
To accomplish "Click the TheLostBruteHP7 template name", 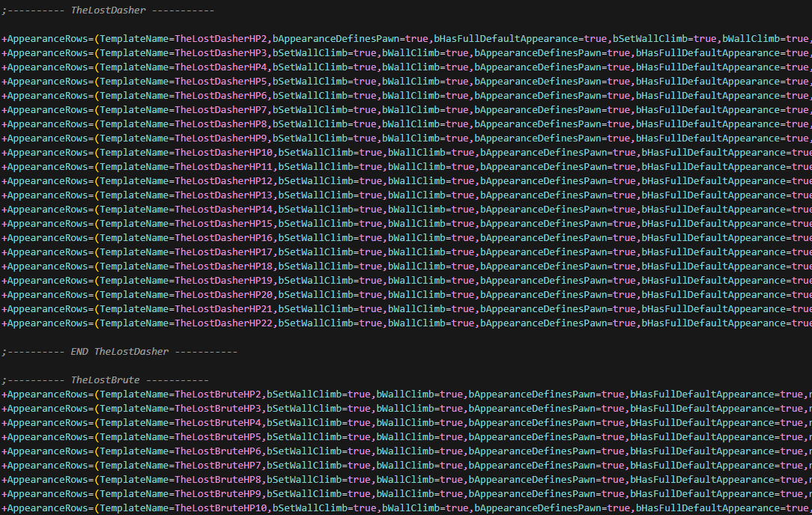I will click(218, 466).
